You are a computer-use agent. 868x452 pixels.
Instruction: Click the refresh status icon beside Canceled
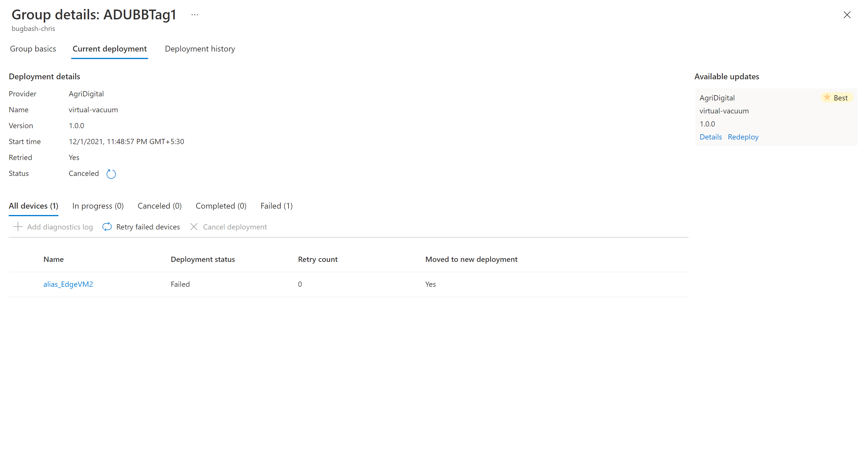(111, 174)
